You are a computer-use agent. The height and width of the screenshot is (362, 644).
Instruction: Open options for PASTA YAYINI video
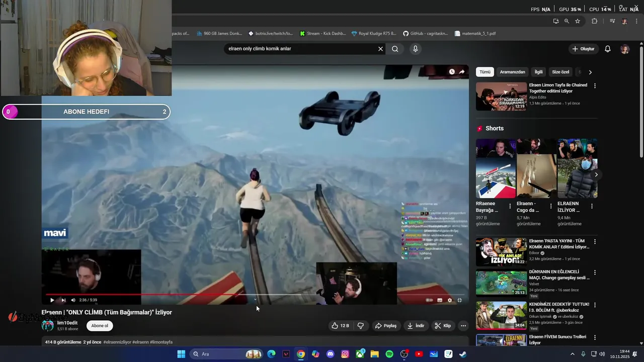pos(595,241)
